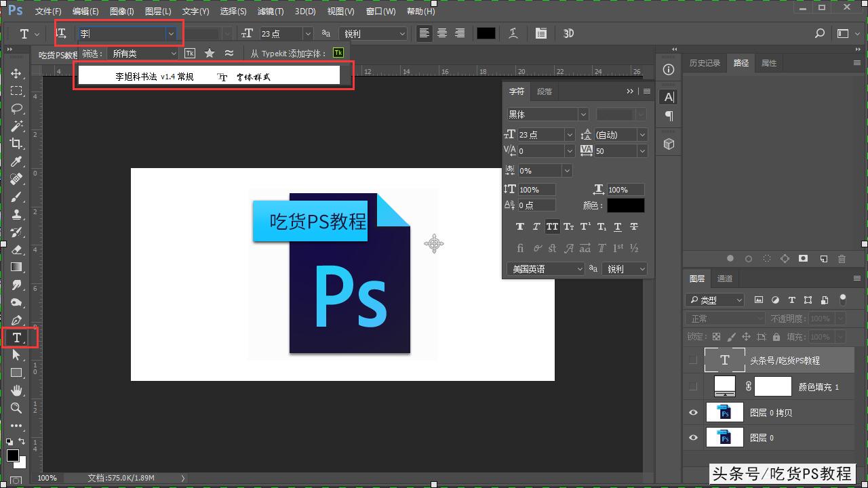The image size is (868, 488).
Task: Select the Lasso tool
Action: [16, 108]
